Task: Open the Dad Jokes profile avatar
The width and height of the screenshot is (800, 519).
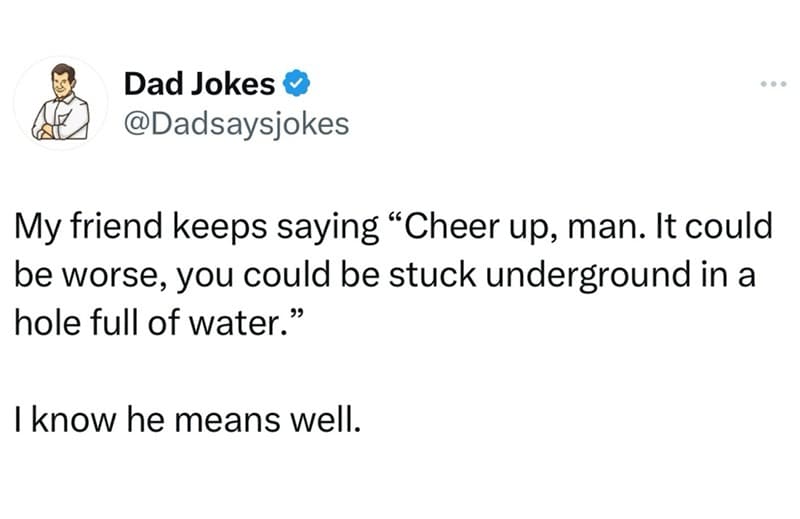Action: 61,102
